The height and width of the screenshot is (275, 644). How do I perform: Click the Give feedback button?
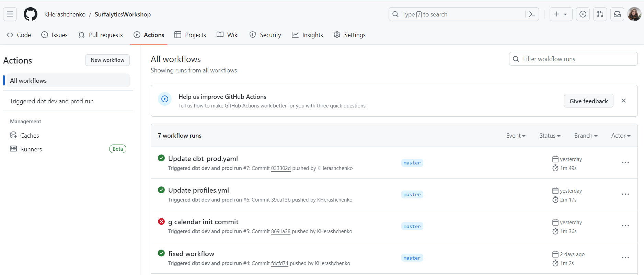coord(588,101)
